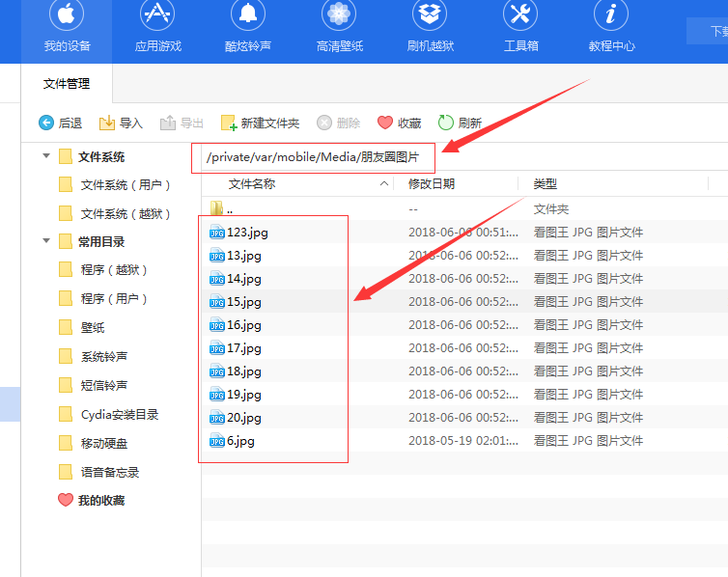Select 文件系统（越狱） in sidebar

pyautogui.click(x=126, y=213)
